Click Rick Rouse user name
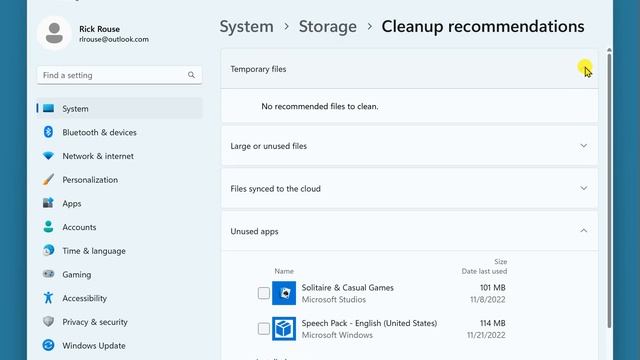This screenshot has width=640, height=360. (x=99, y=29)
